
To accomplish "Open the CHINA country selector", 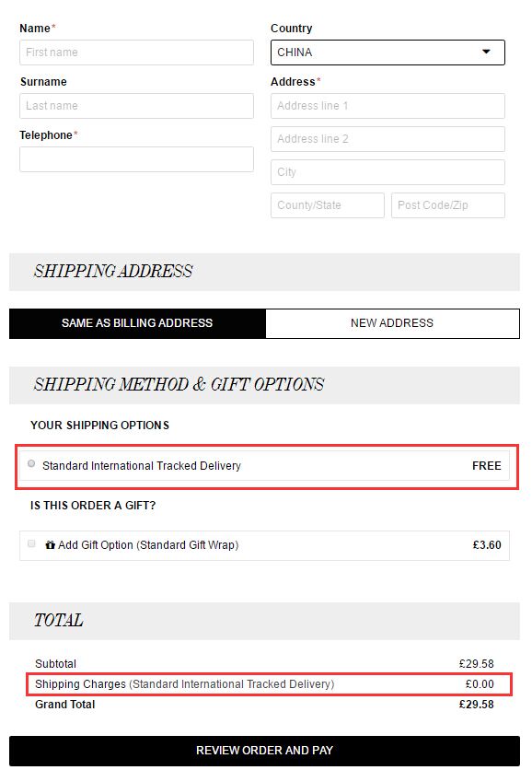I will click(x=387, y=52).
